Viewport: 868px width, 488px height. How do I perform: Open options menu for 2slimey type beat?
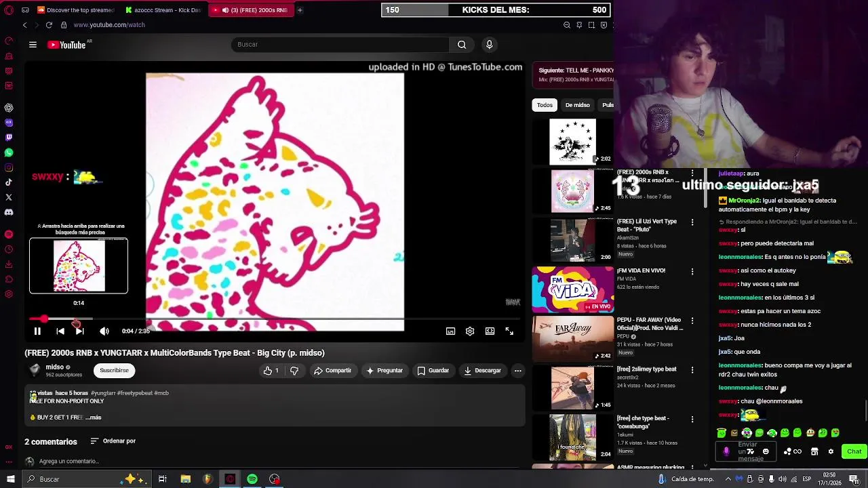pyautogui.click(x=692, y=370)
